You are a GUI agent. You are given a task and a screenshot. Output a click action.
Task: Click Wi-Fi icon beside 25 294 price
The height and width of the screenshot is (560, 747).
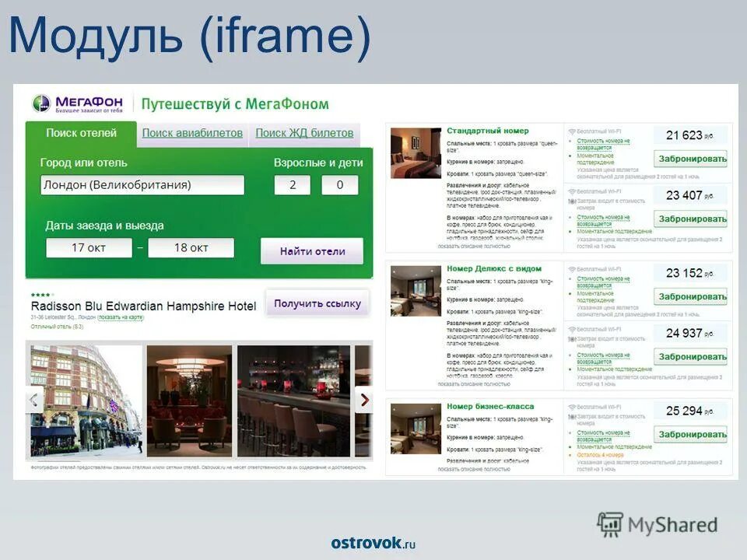572,407
